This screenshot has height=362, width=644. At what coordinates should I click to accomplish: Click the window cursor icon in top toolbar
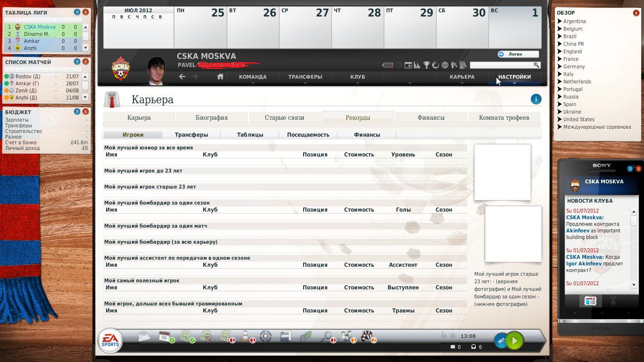(x=408, y=65)
